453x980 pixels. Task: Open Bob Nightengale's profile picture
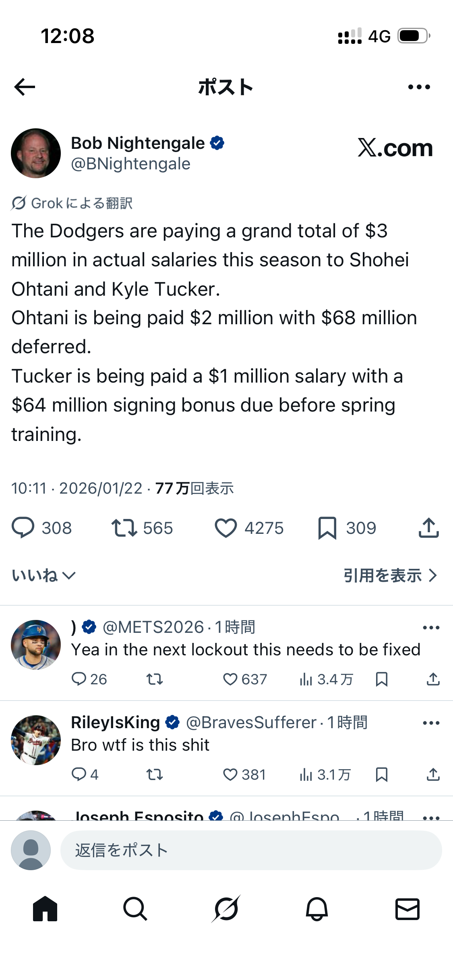(36, 153)
